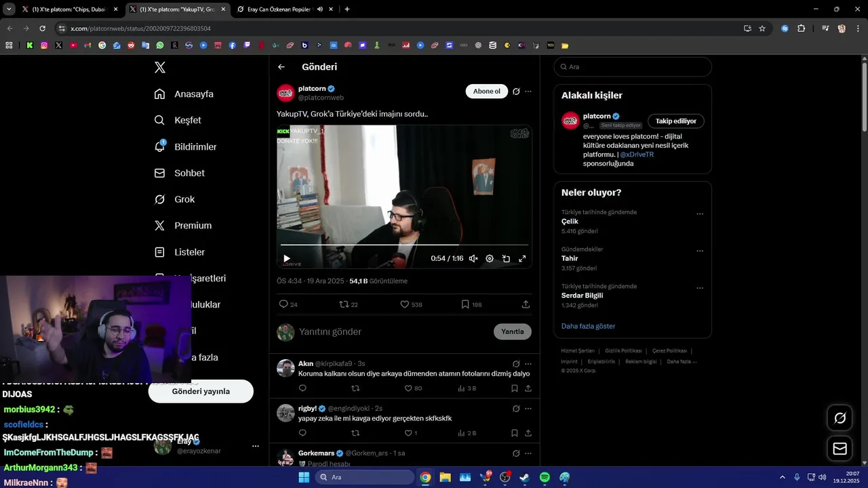Screen dimensions: 868x488
Task: Click Daha fazla göster link
Action: (588, 326)
